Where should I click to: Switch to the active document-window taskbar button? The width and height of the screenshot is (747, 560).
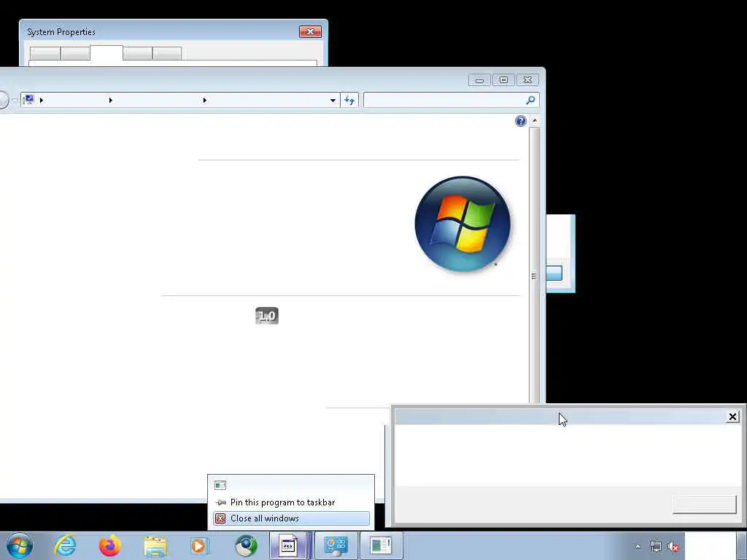(x=289, y=545)
